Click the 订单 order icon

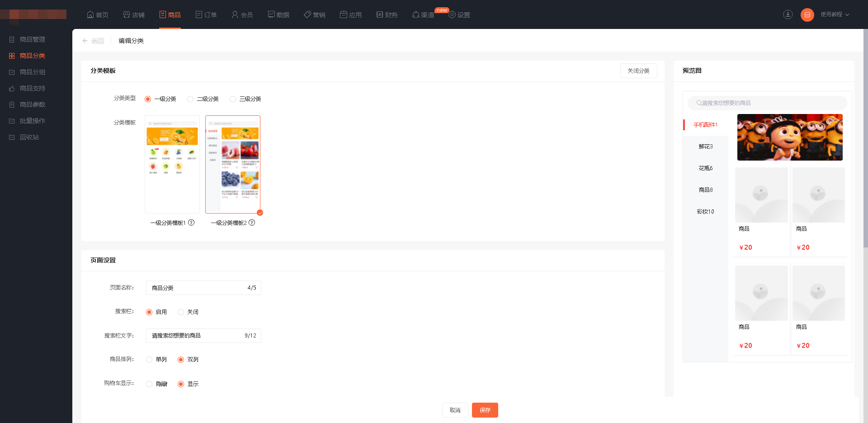(199, 14)
